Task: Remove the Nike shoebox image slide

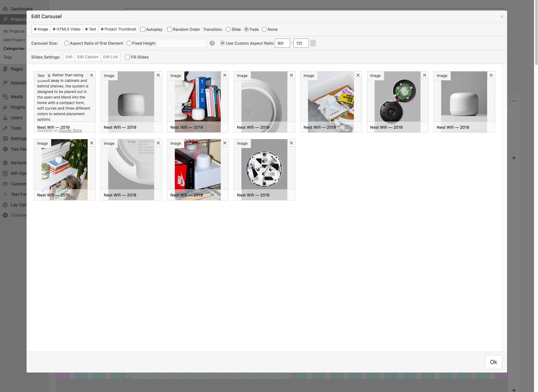Action: pos(225,143)
